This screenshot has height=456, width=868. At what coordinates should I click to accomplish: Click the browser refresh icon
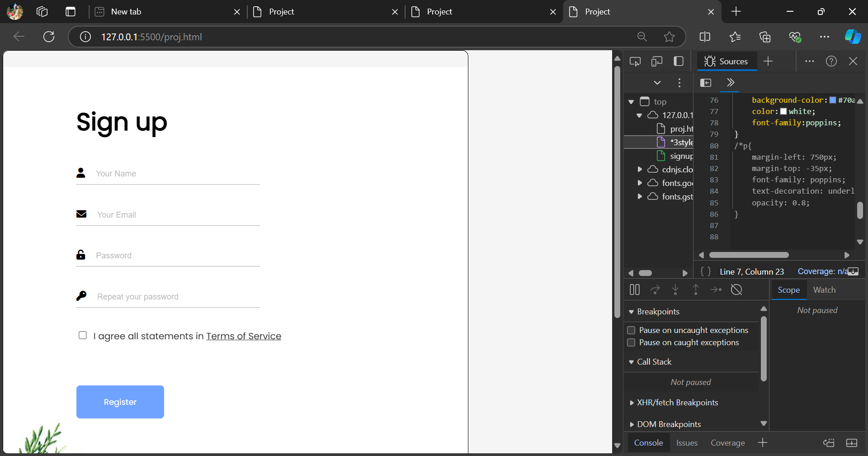click(49, 37)
